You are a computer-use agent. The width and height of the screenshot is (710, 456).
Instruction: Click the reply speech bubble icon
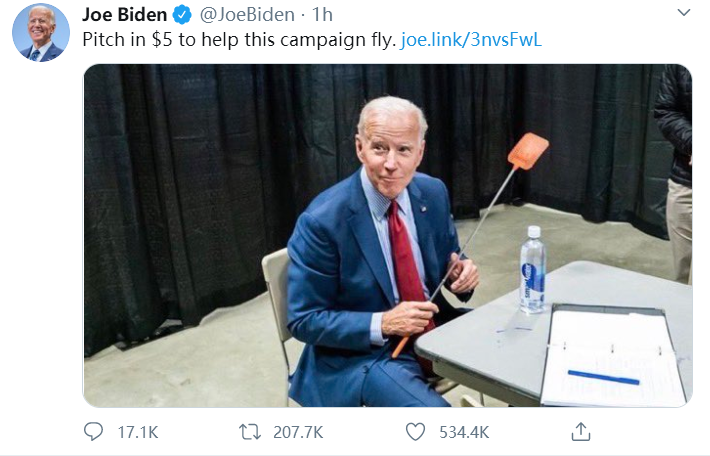pos(93,432)
